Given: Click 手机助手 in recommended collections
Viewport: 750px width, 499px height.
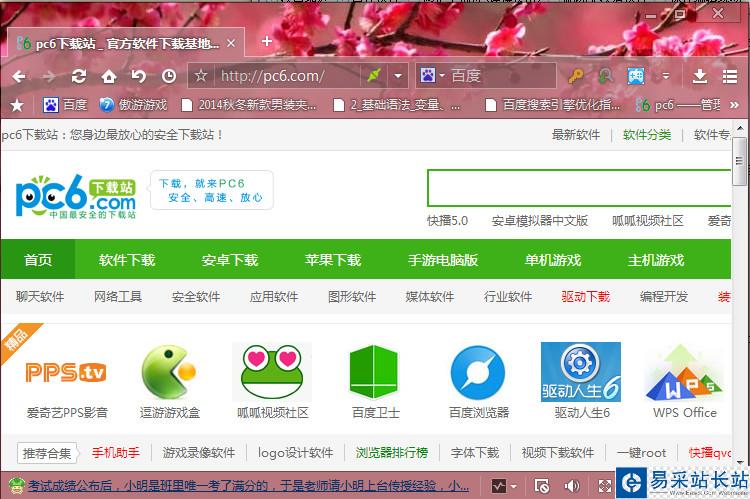Looking at the screenshot, I should 115,453.
